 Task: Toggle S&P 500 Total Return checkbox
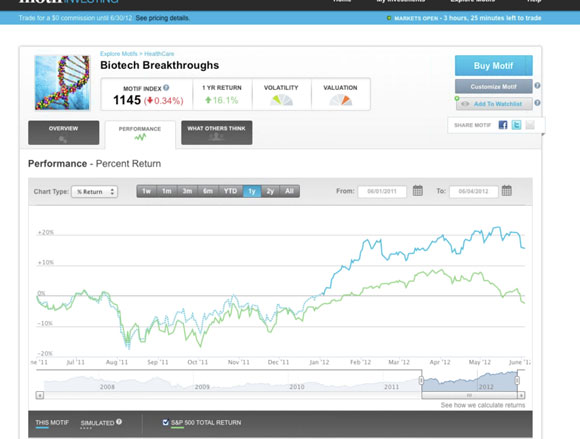[x=165, y=422]
